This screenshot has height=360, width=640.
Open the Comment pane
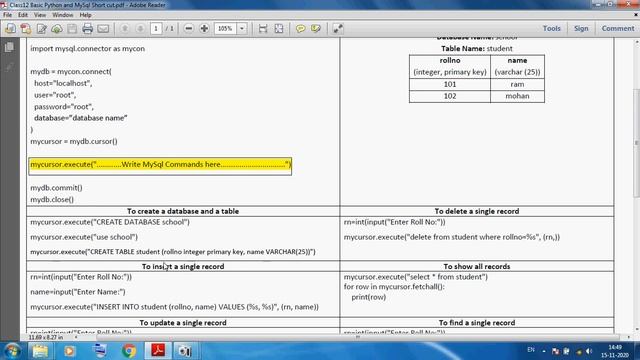click(x=618, y=29)
